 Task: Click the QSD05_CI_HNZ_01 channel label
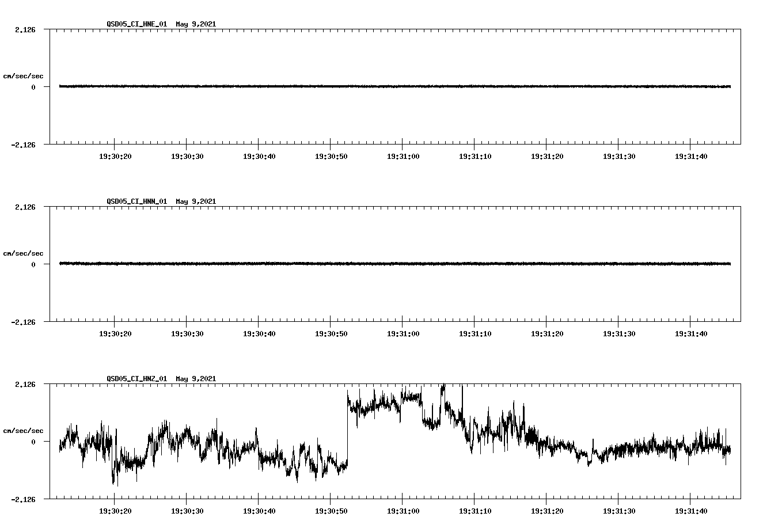click(x=136, y=379)
